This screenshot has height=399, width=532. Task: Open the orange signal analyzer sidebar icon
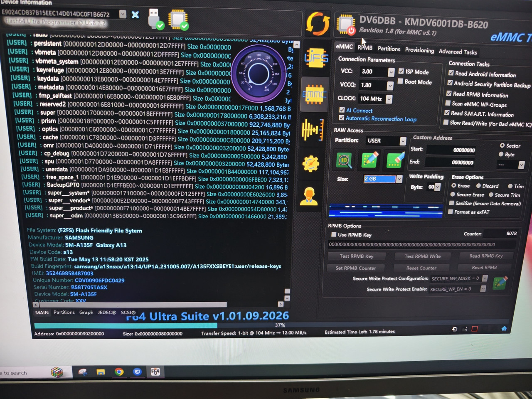point(312,130)
